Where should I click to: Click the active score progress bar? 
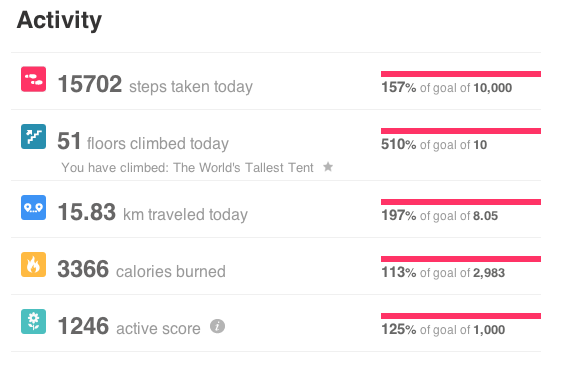click(x=461, y=316)
